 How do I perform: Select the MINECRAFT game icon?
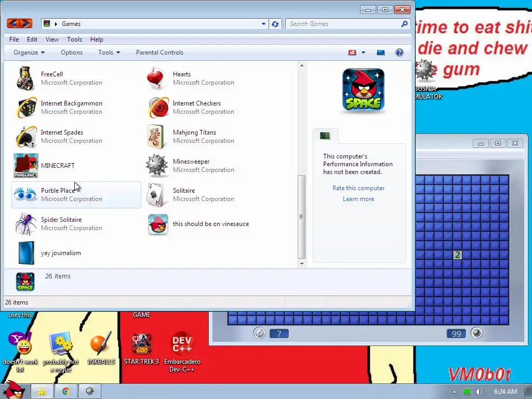click(x=26, y=166)
